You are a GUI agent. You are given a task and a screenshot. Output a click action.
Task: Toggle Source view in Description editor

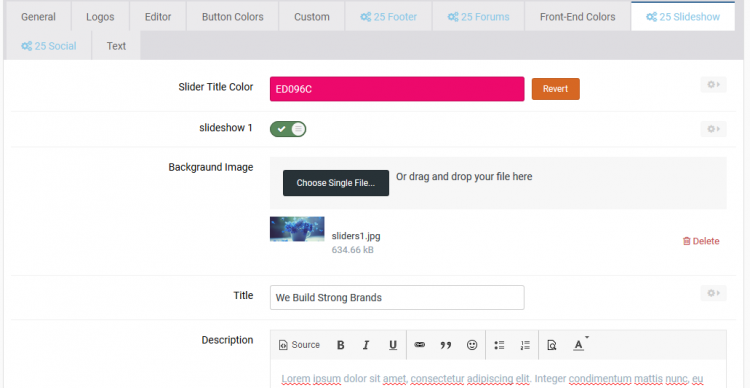pyautogui.click(x=299, y=345)
